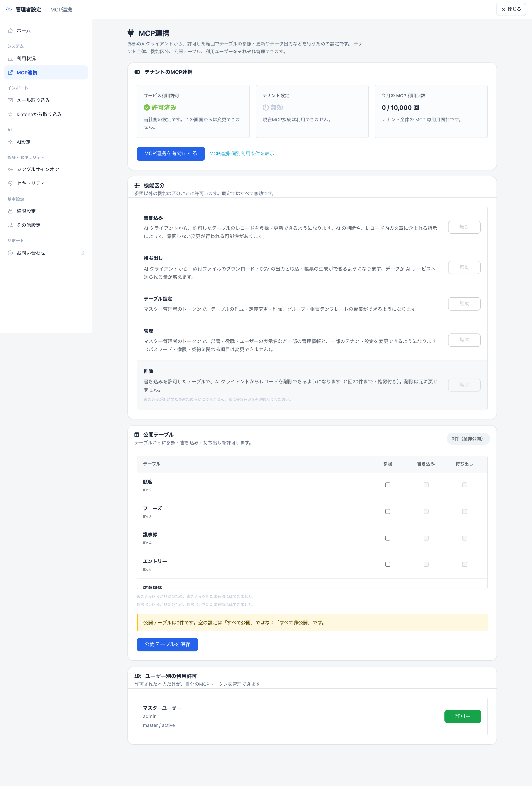Open 利用状況 in the sidebar
Image resolution: width=532 pixels, height=786 pixels.
(46, 59)
